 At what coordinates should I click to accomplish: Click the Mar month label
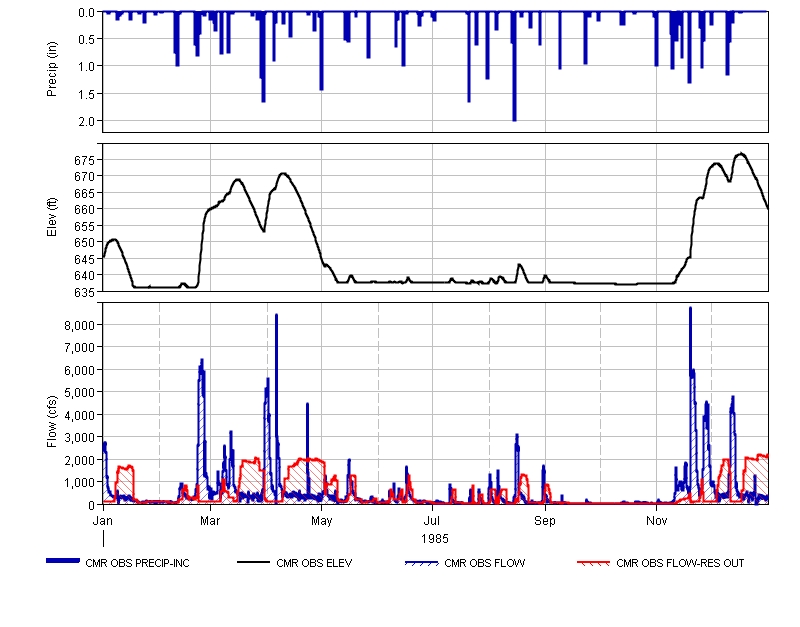click(x=210, y=521)
